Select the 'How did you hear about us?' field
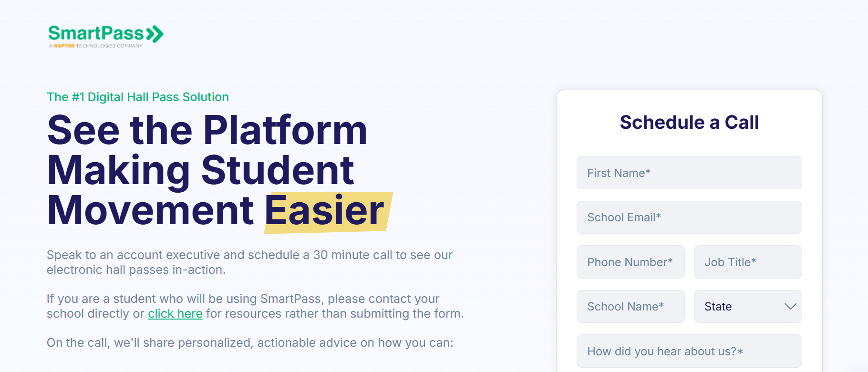 [x=689, y=351]
